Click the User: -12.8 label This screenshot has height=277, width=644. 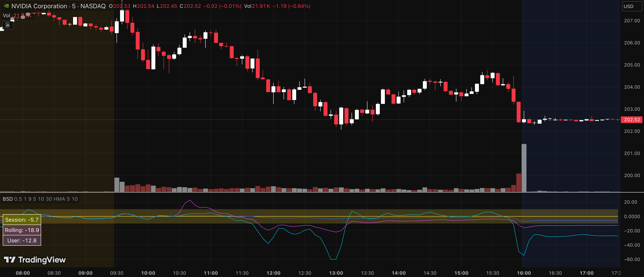pos(22,241)
